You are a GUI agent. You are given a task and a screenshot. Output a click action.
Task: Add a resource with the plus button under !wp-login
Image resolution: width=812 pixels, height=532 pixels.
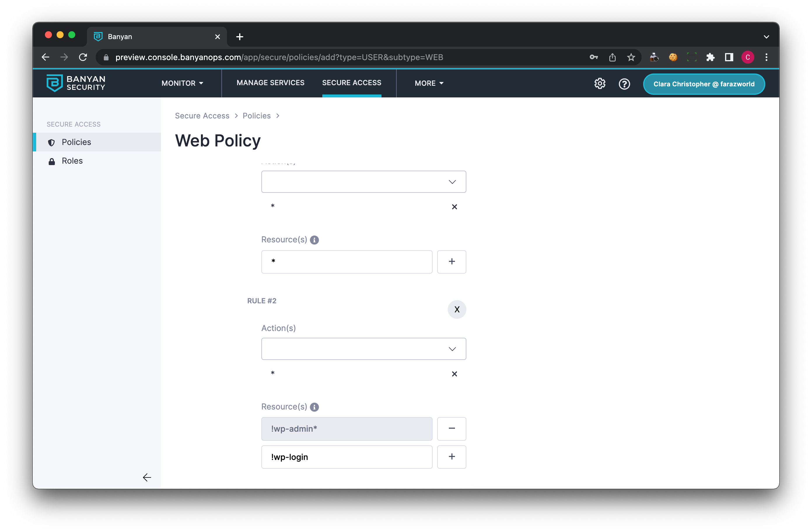[452, 457]
